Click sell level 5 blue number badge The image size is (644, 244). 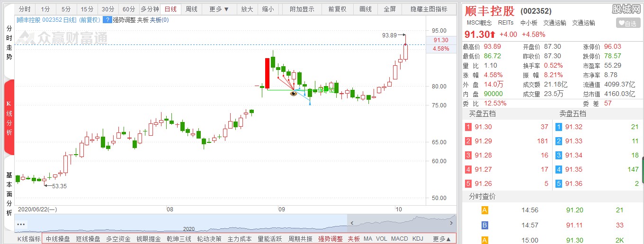coord(559,183)
